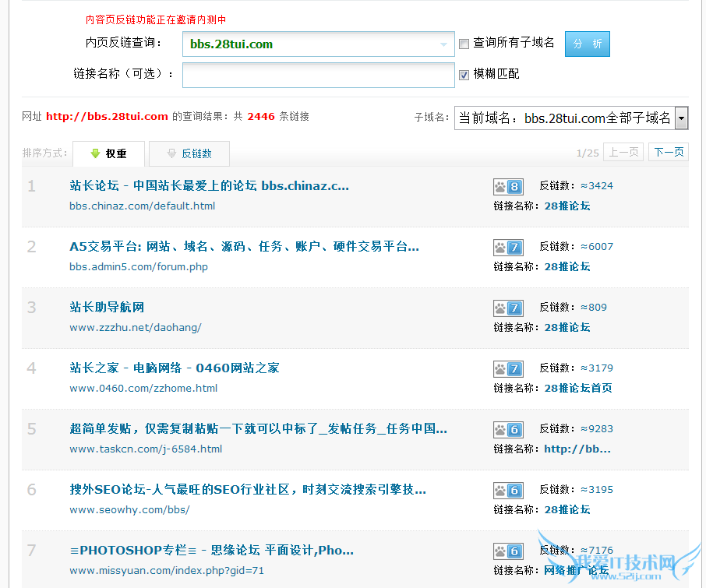Open domain history dropdown arrow in query field
706x588 pixels.
(443, 44)
